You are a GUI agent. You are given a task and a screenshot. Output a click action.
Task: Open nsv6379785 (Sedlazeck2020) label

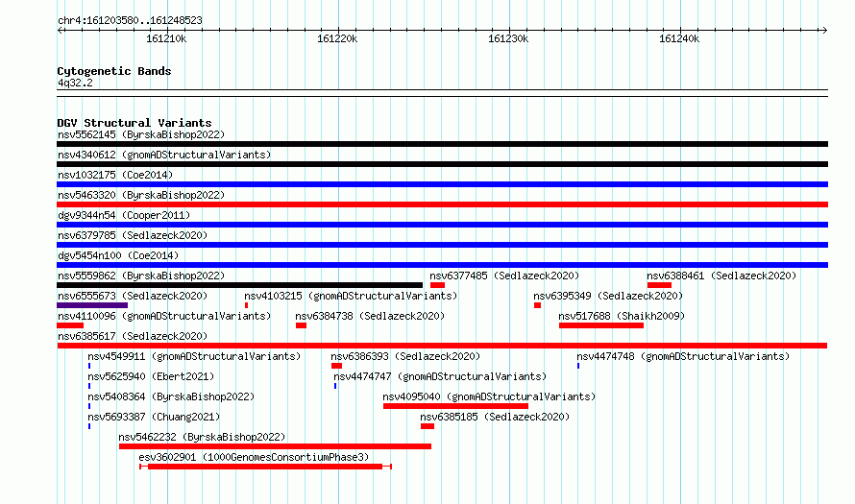coord(133,235)
